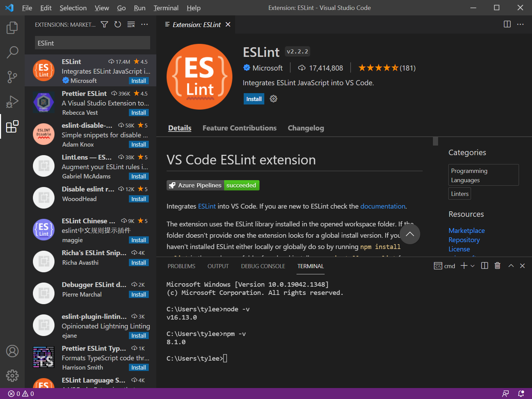Click the feedback icon in status bar
The height and width of the screenshot is (399, 532).
click(505, 394)
